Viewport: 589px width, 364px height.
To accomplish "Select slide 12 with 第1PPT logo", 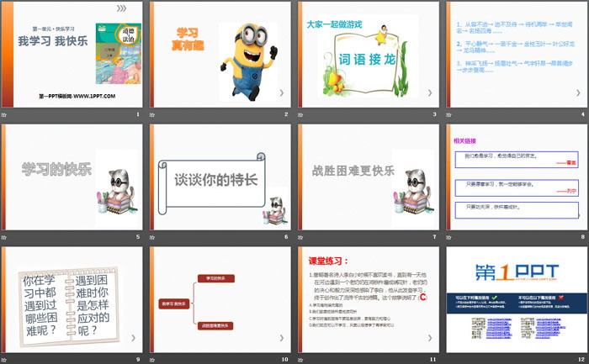I will pyautogui.click(x=517, y=300).
